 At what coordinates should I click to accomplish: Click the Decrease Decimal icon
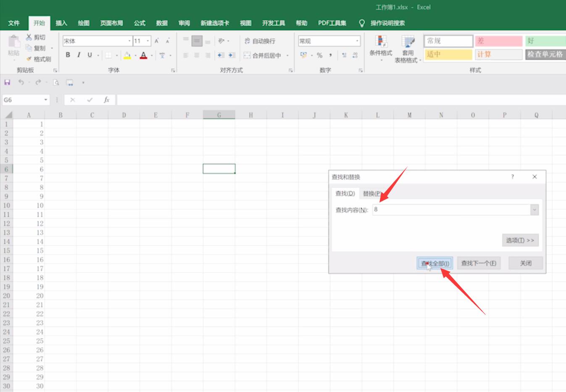[355, 55]
